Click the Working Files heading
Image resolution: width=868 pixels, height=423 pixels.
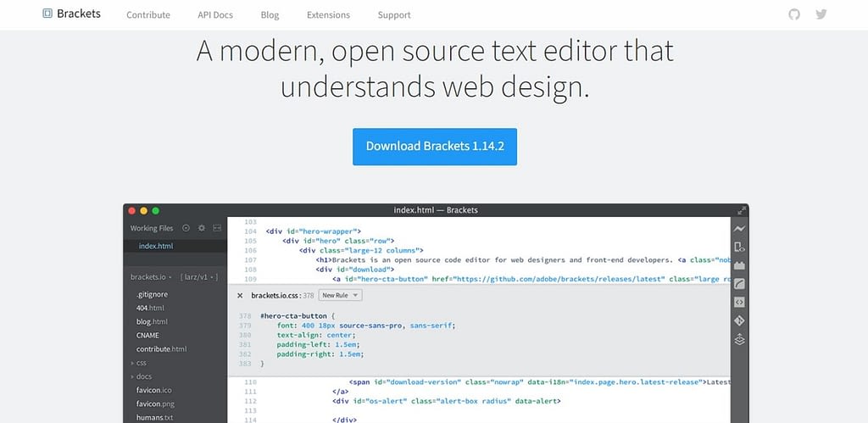152,228
